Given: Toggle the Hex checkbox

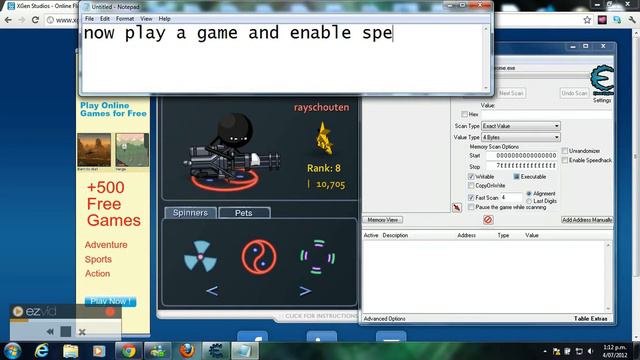Looking at the screenshot, I should [x=464, y=114].
